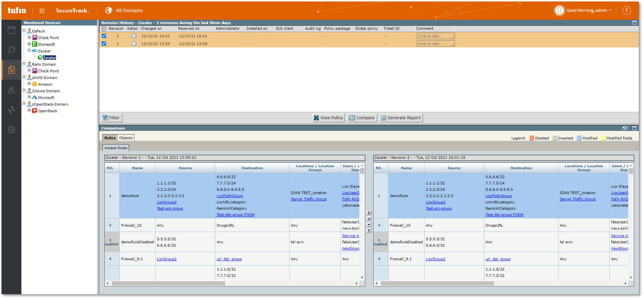The width and height of the screenshot is (644, 299).
Task: Go to next difference with single down arrow
Action: (x=369, y=224)
